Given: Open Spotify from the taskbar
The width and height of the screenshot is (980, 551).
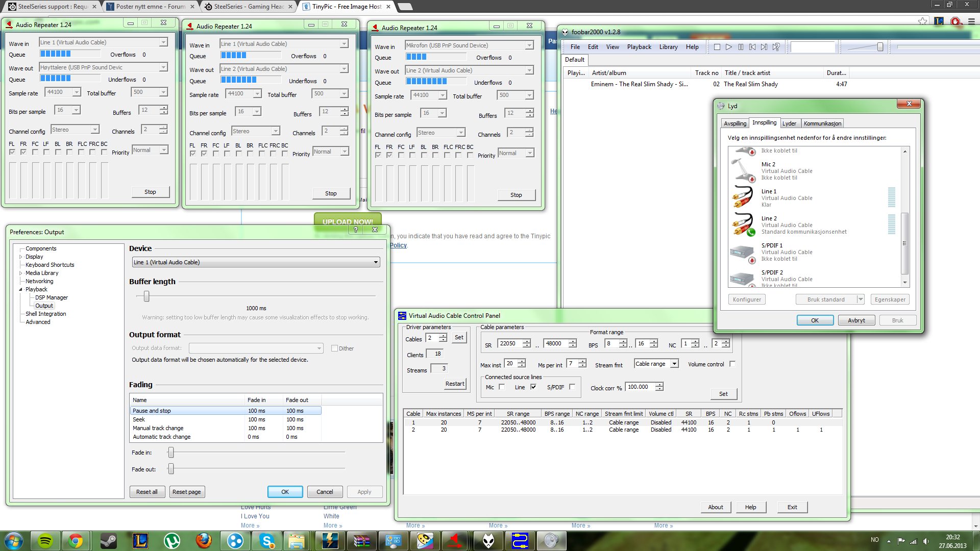Looking at the screenshot, I should coord(45,541).
